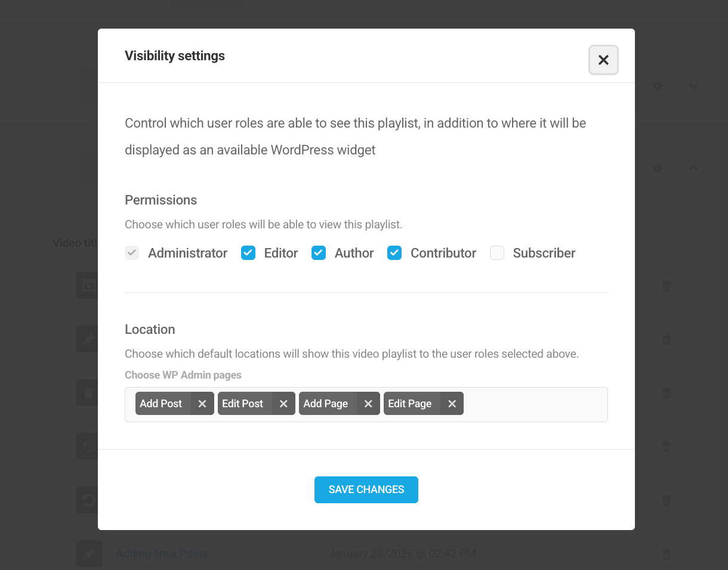The height and width of the screenshot is (570, 728).
Task: Enable the Subscriber permission checkbox
Action: click(497, 253)
